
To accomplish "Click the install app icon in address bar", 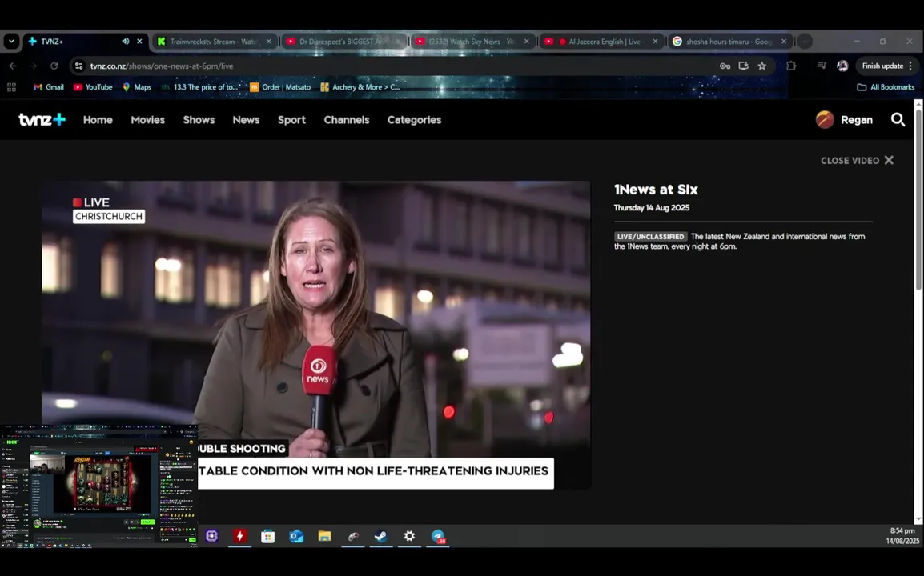I will pos(744,66).
